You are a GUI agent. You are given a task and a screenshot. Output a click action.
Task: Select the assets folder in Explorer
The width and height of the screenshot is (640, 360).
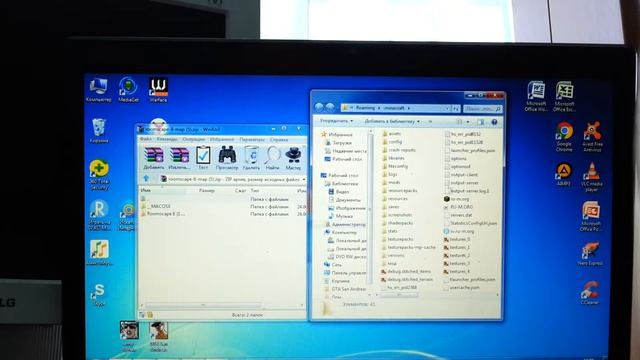(391, 134)
